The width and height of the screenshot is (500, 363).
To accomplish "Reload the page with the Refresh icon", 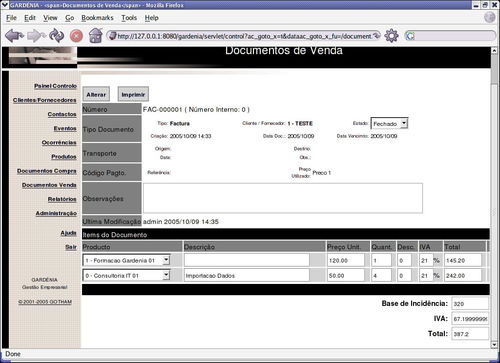I will [x=57, y=35].
